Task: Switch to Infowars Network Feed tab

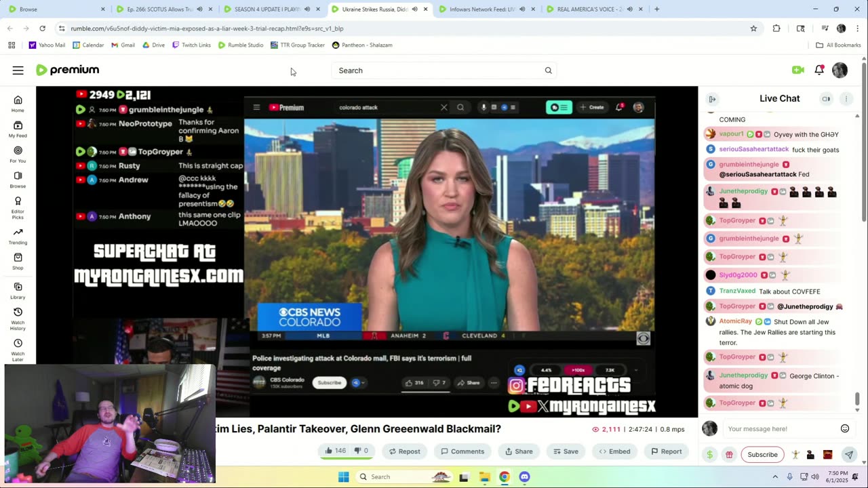Action: coord(486,9)
